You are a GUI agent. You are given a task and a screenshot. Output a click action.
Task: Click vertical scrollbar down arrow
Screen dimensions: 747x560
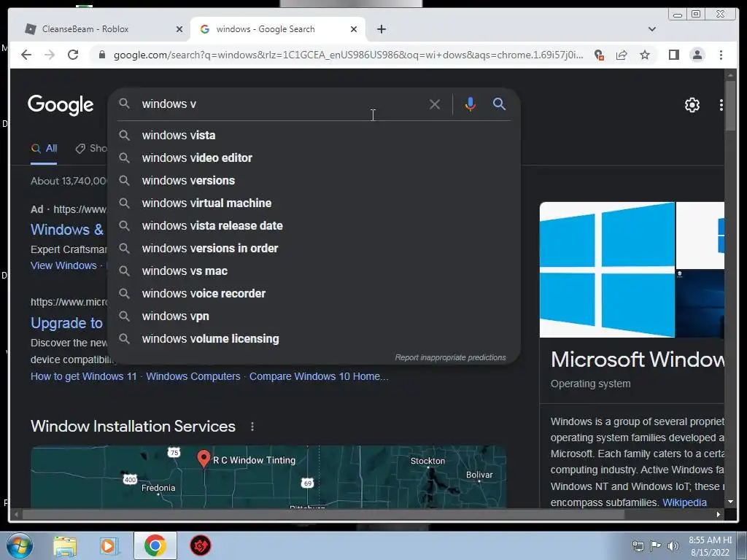pyautogui.click(x=730, y=502)
